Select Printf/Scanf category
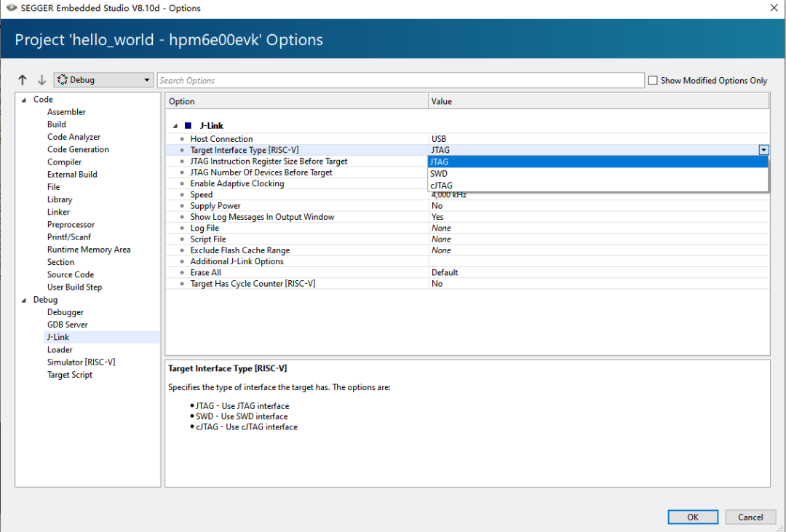The height and width of the screenshot is (532, 786). click(69, 237)
